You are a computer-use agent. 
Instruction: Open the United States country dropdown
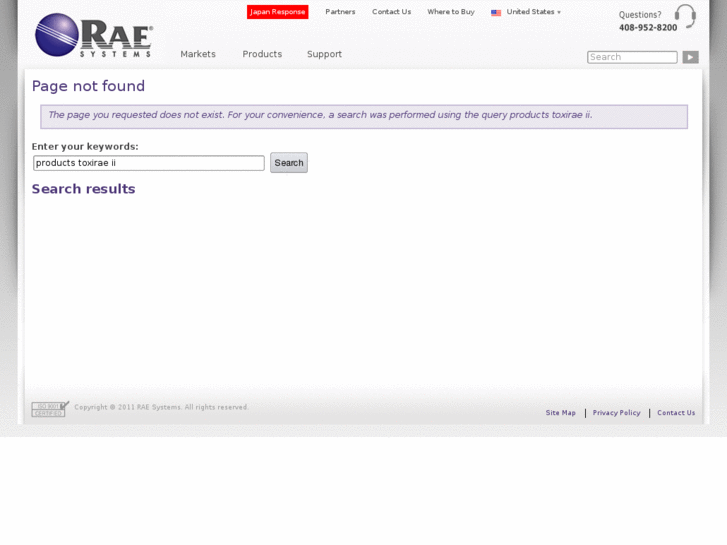coord(533,12)
